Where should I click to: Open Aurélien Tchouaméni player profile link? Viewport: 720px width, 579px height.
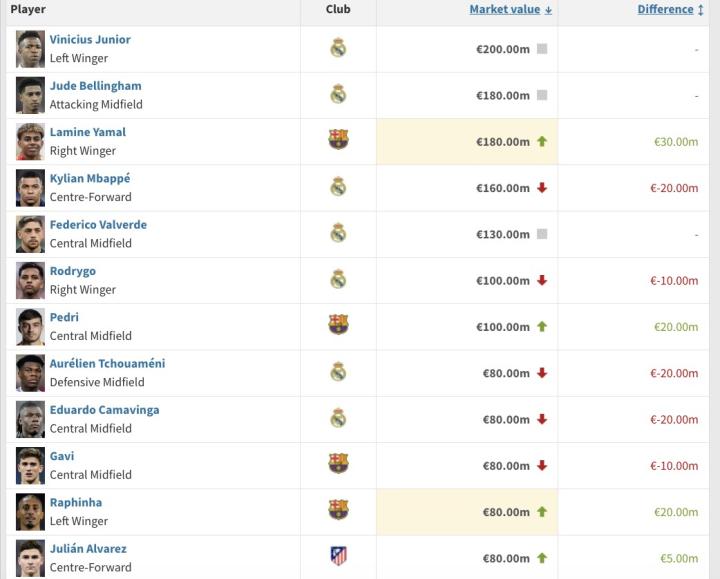tap(107, 363)
